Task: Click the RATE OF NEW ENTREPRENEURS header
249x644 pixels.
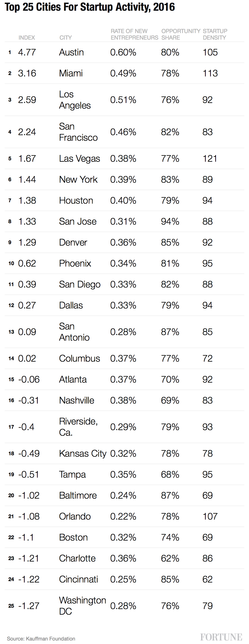Action: [x=134, y=34]
